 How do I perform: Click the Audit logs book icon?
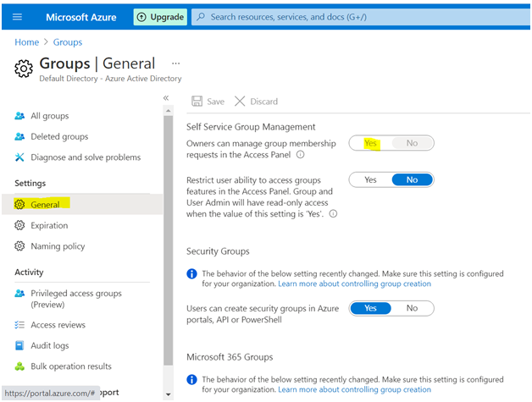pyautogui.click(x=19, y=345)
